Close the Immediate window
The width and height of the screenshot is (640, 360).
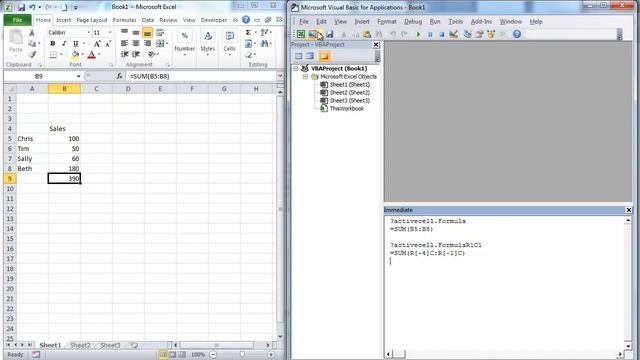point(629,210)
